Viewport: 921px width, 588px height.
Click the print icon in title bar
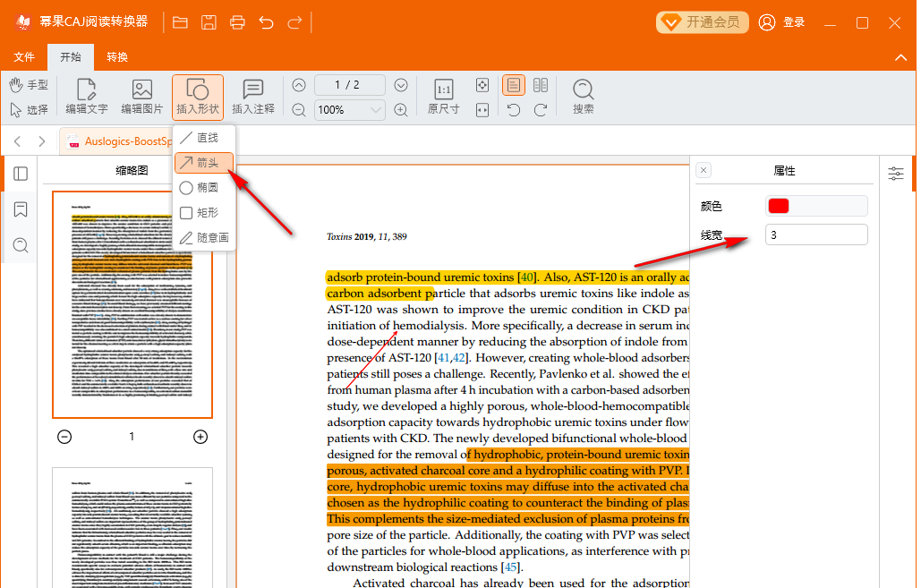pos(237,22)
